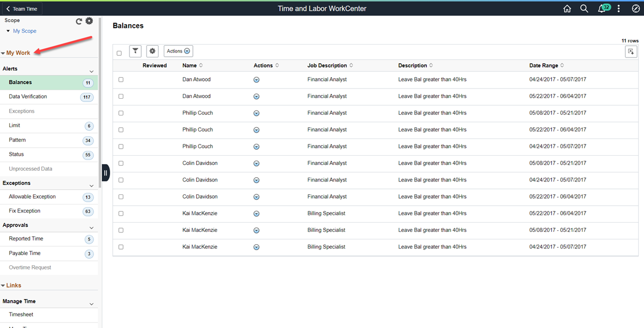Sort by Description column arrows

point(431,65)
